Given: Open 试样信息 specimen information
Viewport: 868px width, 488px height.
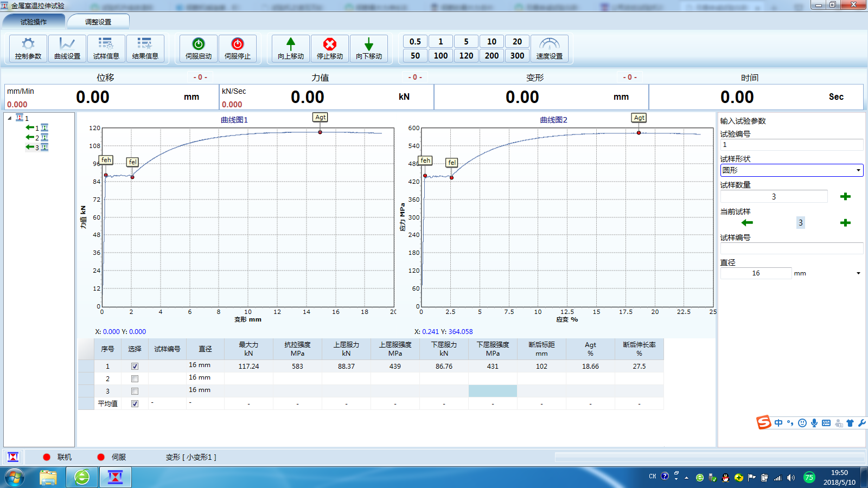Looking at the screenshot, I should tap(106, 48).
